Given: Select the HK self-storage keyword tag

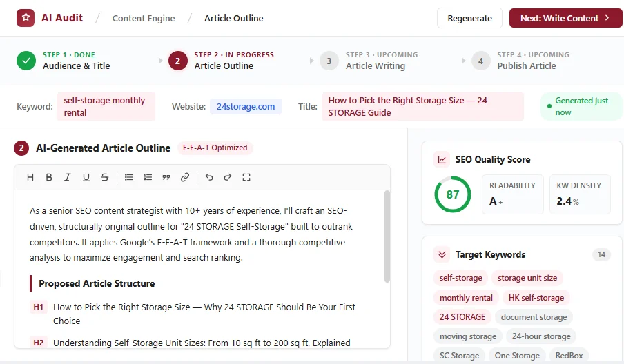Looking at the screenshot, I should [536, 298].
